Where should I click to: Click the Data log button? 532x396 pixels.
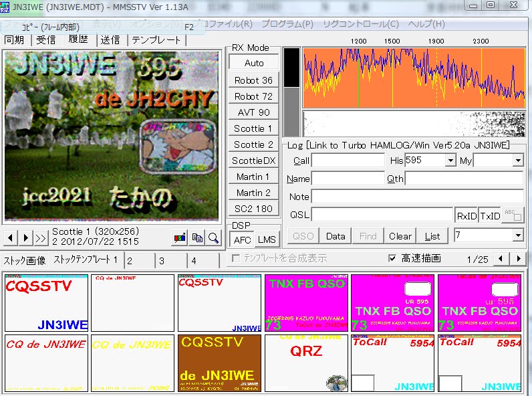click(336, 236)
